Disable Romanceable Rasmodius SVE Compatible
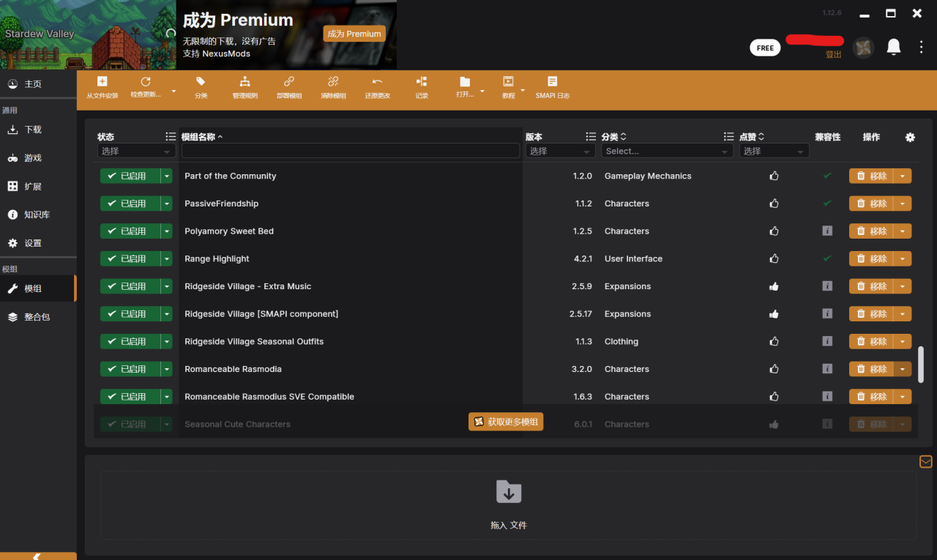937x560 pixels. (x=130, y=396)
